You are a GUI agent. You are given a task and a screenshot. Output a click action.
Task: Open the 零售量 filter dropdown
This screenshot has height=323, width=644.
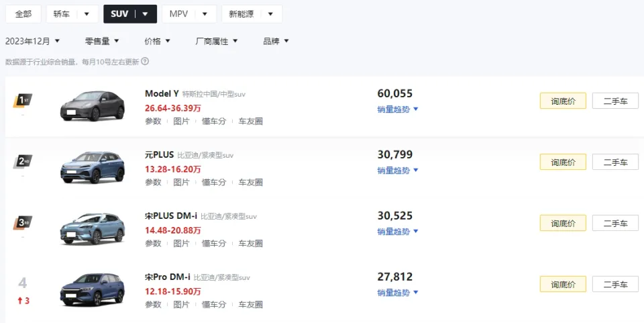(x=102, y=41)
